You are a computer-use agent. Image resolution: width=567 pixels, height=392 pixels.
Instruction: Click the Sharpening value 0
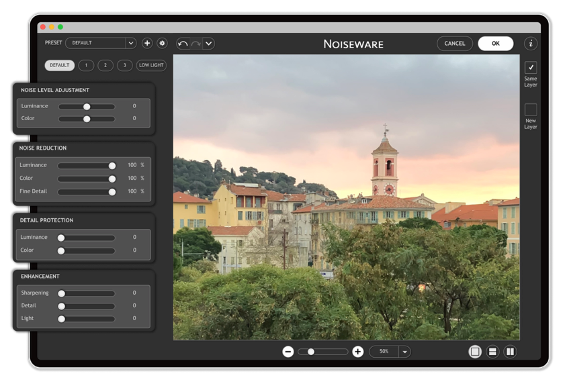click(x=134, y=293)
